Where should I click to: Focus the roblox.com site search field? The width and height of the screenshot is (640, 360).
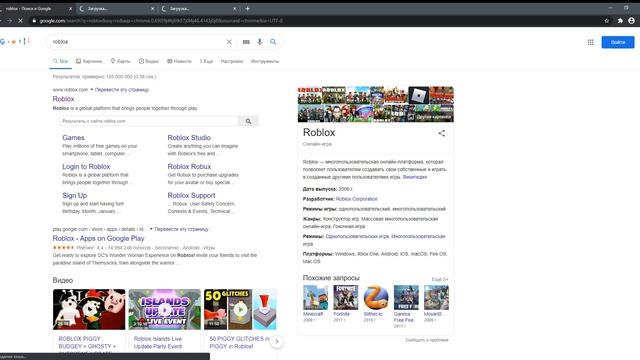coord(149,121)
